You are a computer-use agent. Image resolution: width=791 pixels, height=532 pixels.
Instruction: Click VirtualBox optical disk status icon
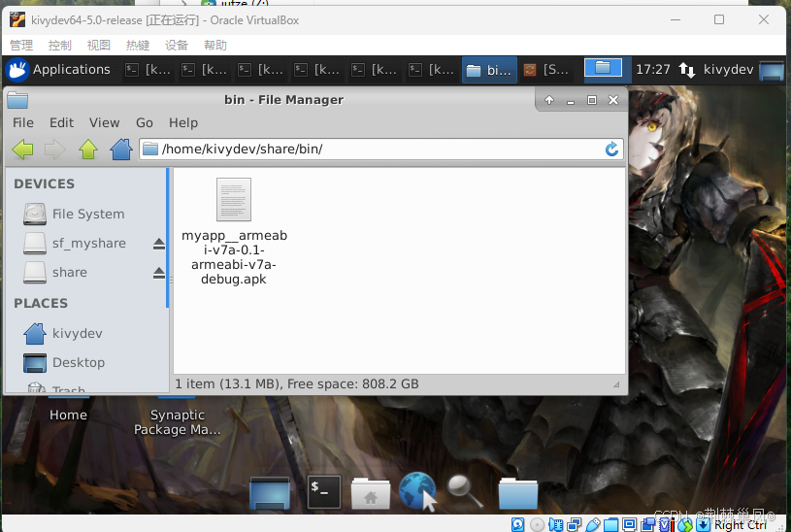tap(538, 525)
